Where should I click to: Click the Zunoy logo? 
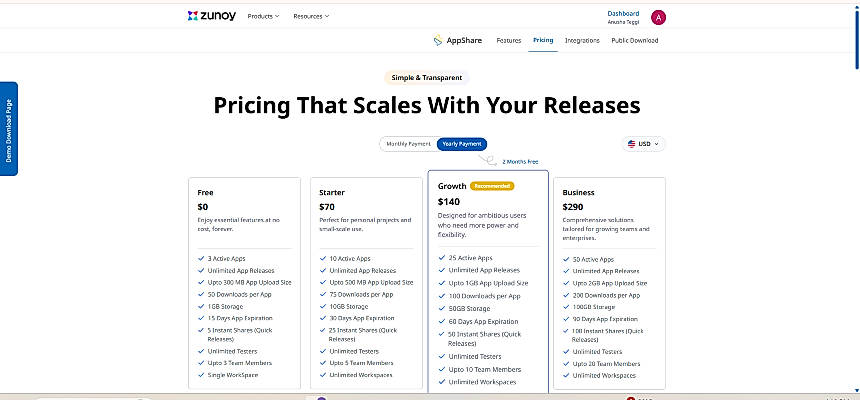(211, 16)
